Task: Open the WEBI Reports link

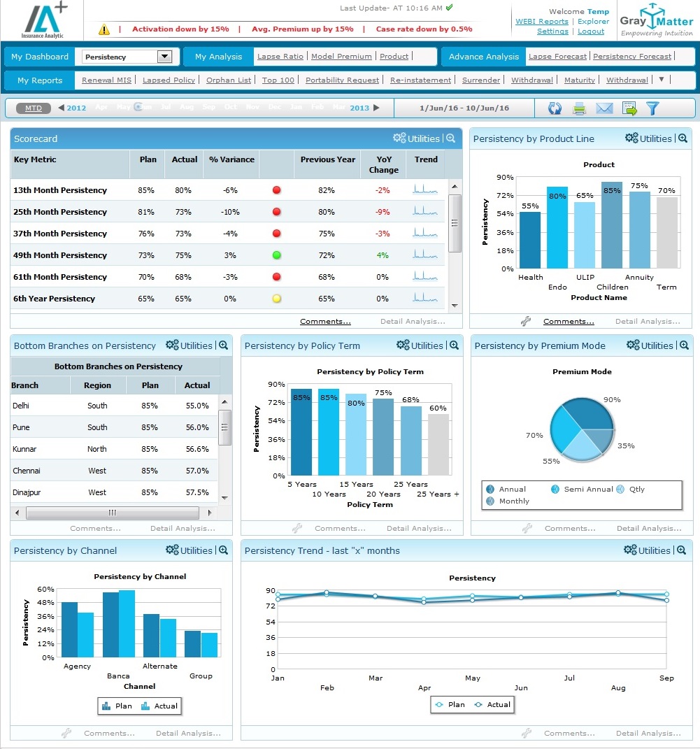Action: click(541, 22)
